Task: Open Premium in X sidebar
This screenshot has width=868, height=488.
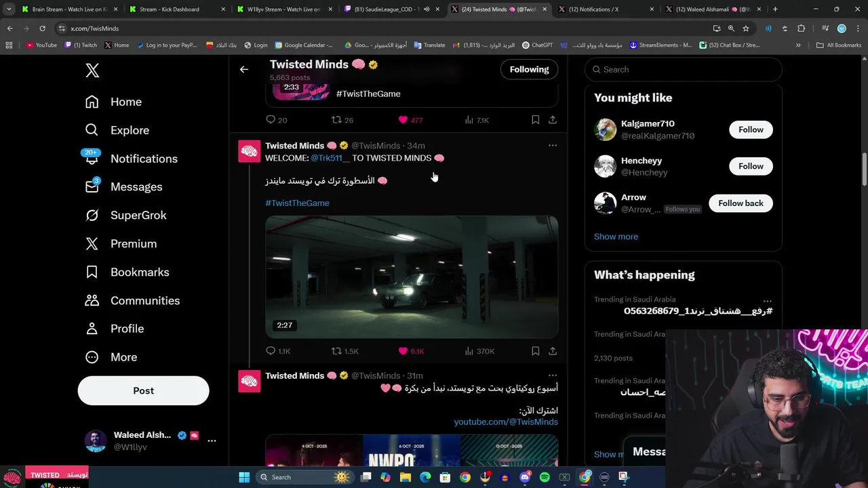Action: (121, 244)
